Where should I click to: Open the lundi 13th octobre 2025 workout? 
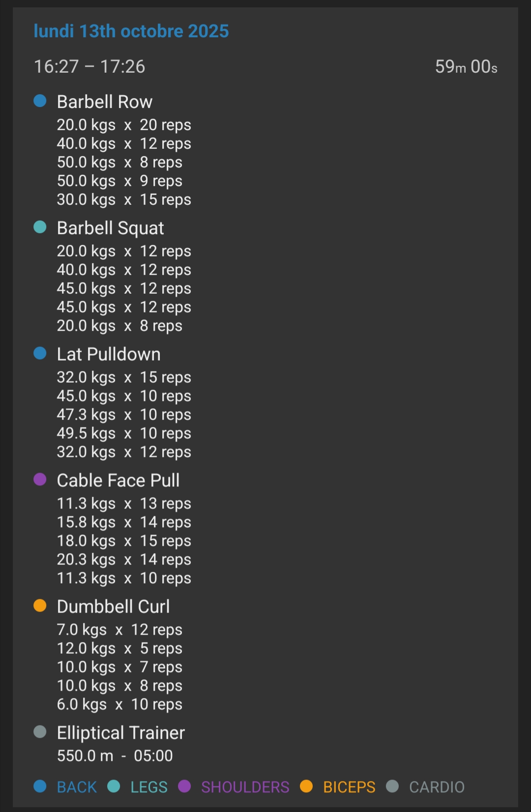tap(131, 31)
